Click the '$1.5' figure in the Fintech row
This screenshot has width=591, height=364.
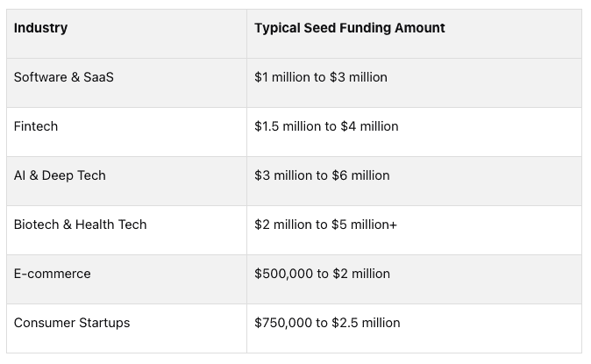266,126
